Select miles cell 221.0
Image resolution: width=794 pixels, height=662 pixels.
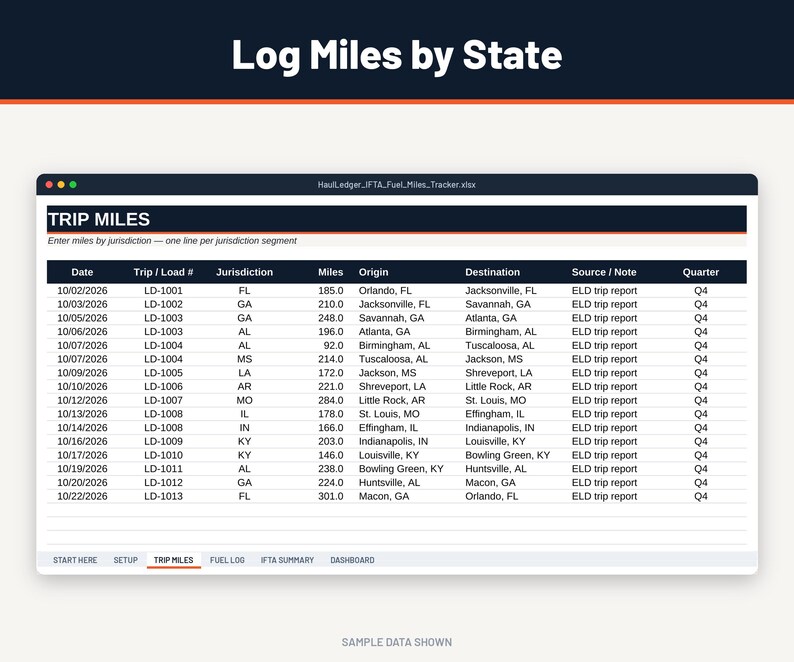(x=331, y=386)
